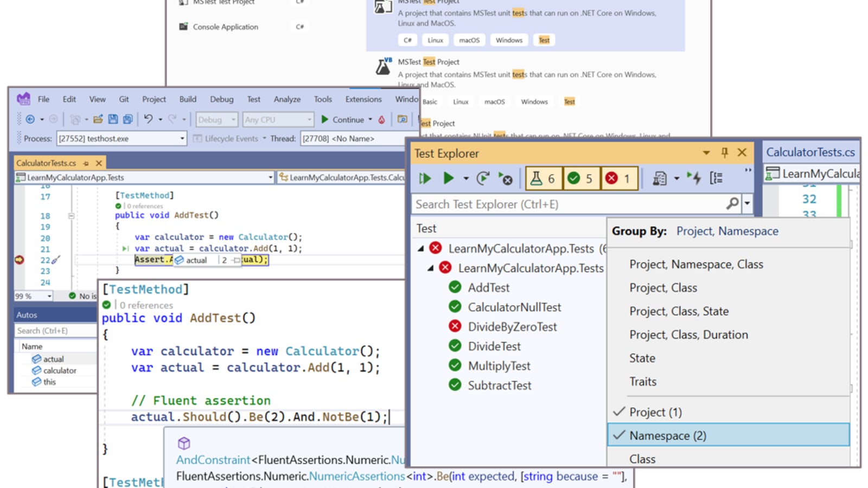Click the Hot Reload flame icon
This screenshot has width=868, height=488.
(x=382, y=119)
